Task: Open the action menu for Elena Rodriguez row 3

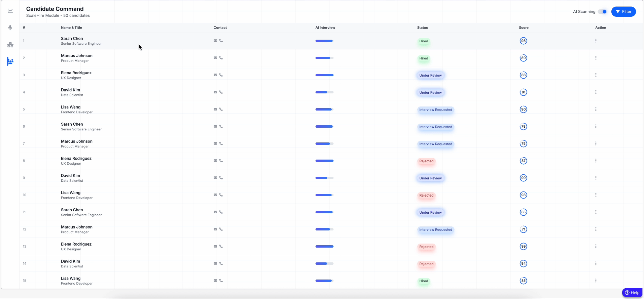Action: point(596,75)
